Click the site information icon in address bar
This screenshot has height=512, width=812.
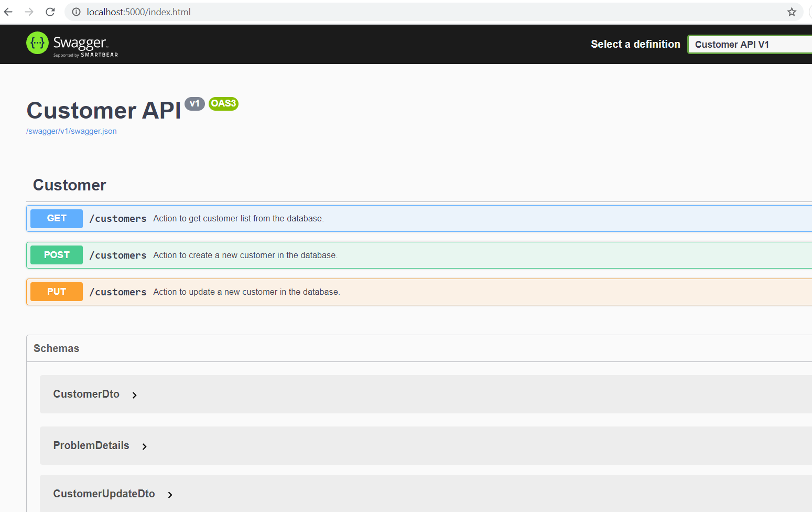(x=76, y=12)
